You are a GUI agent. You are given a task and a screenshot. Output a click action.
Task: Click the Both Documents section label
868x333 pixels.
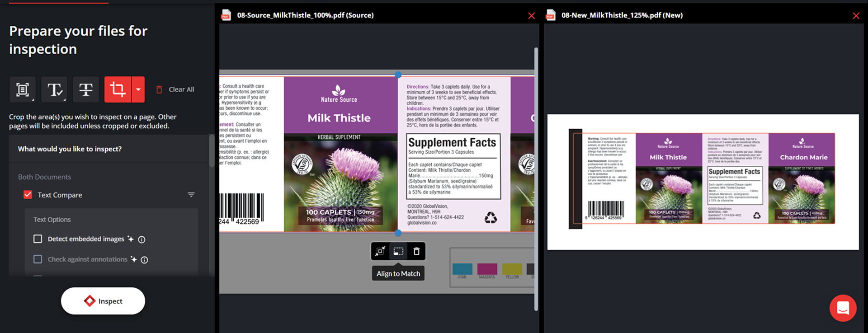click(x=44, y=177)
